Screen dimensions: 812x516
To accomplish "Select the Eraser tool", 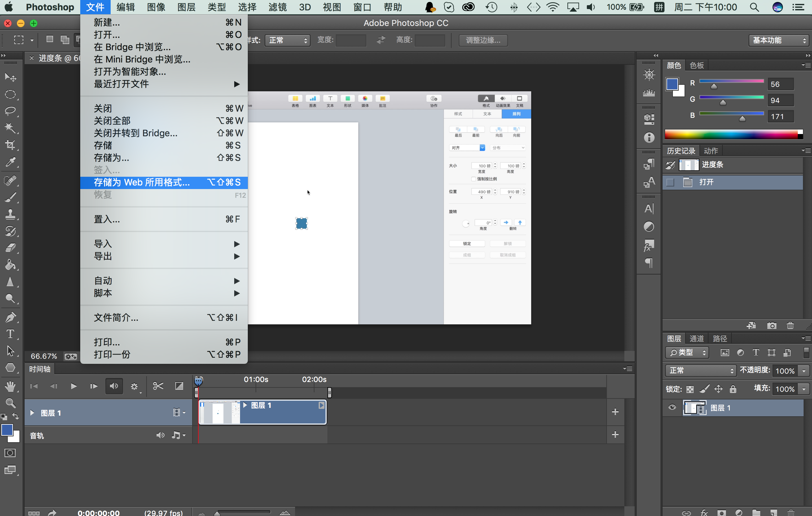I will pyautogui.click(x=10, y=248).
